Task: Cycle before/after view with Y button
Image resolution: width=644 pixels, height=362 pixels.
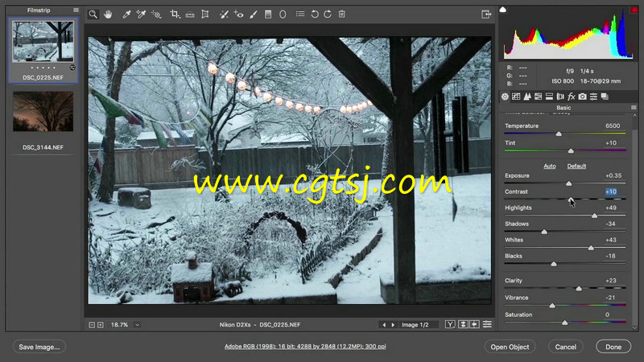Action: [x=450, y=325]
